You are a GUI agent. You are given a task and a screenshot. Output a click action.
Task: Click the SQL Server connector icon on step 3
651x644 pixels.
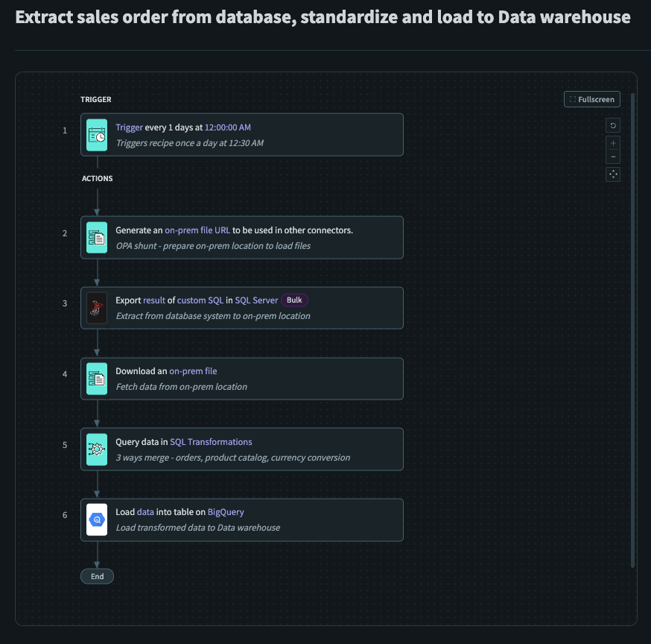point(96,308)
